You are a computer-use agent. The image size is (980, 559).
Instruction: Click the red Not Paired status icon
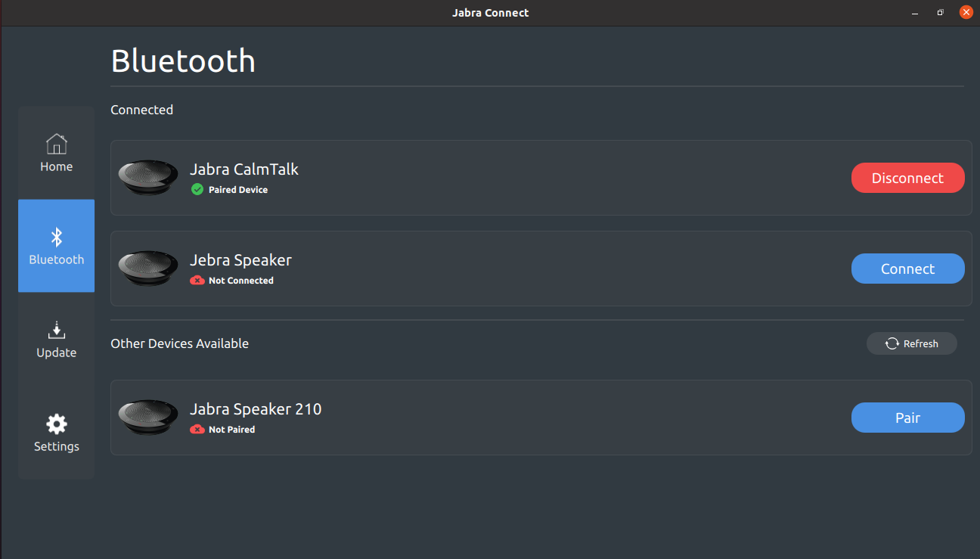pyautogui.click(x=197, y=429)
